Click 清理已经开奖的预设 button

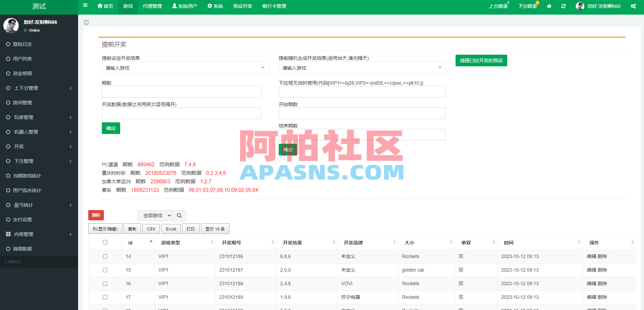click(x=481, y=61)
